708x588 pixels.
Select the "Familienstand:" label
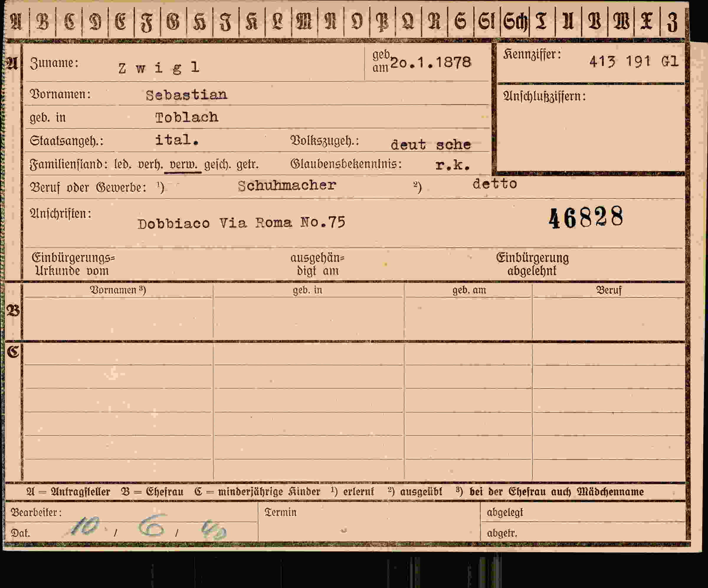click(x=68, y=165)
